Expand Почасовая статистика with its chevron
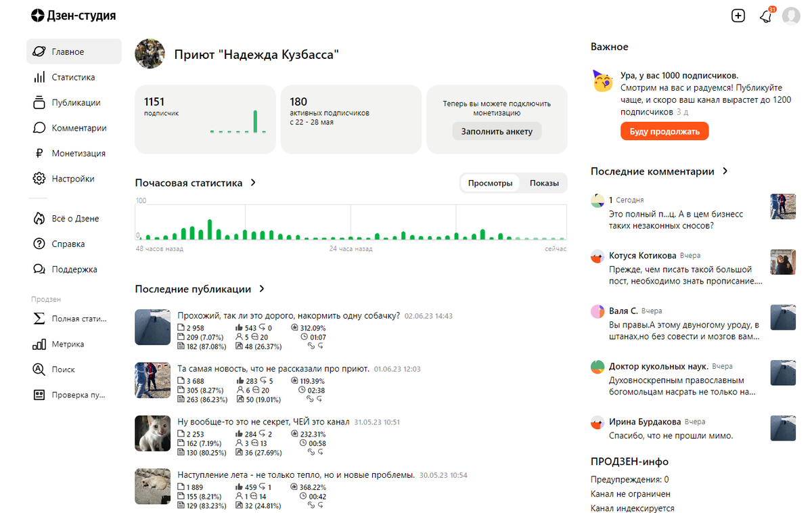The width and height of the screenshot is (812, 513). pos(253,183)
